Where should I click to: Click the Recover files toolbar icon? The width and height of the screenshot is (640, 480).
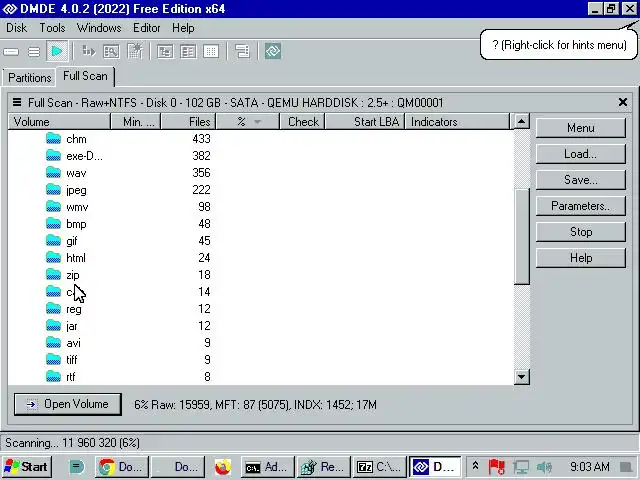[88, 51]
